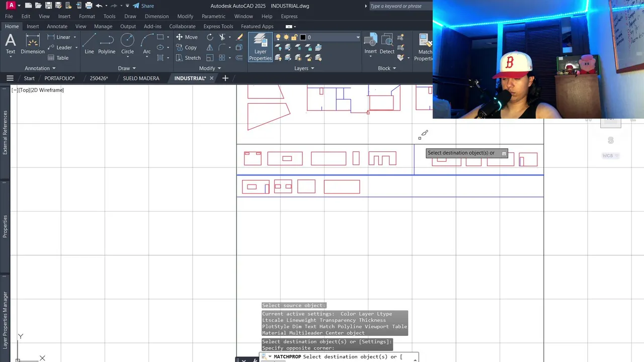Open the Dimension menu
644x362 pixels.
[x=156, y=16]
